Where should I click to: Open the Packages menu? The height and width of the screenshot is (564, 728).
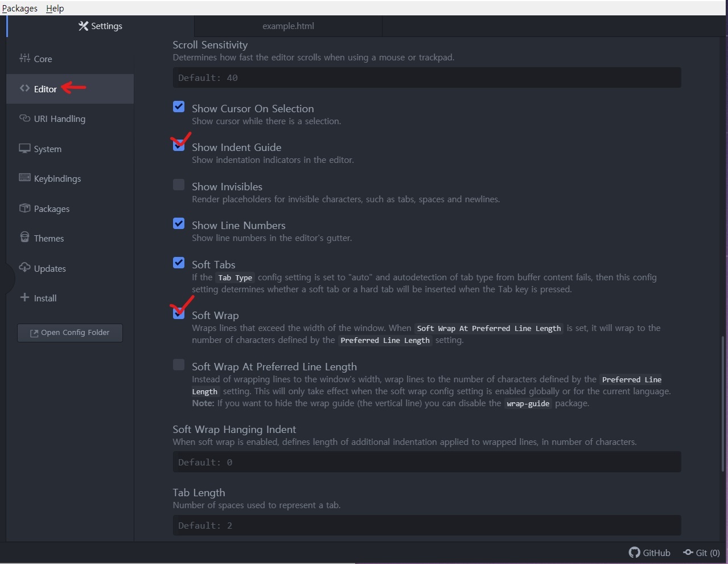pos(19,8)
